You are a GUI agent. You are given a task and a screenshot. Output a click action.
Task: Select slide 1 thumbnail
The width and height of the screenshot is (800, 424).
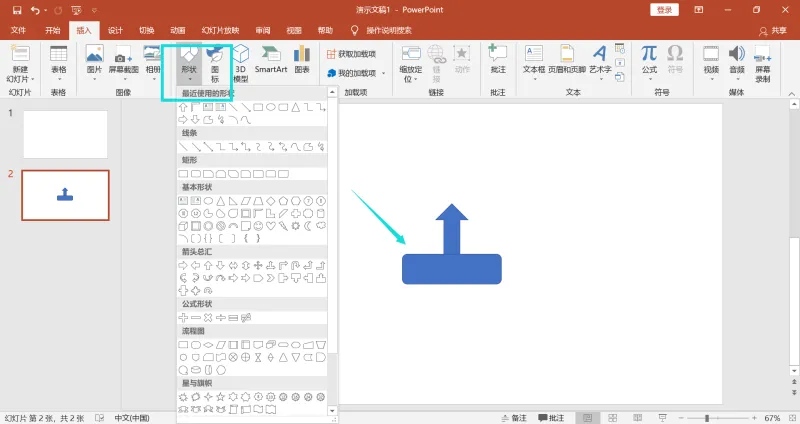click(x=65, y=134)
